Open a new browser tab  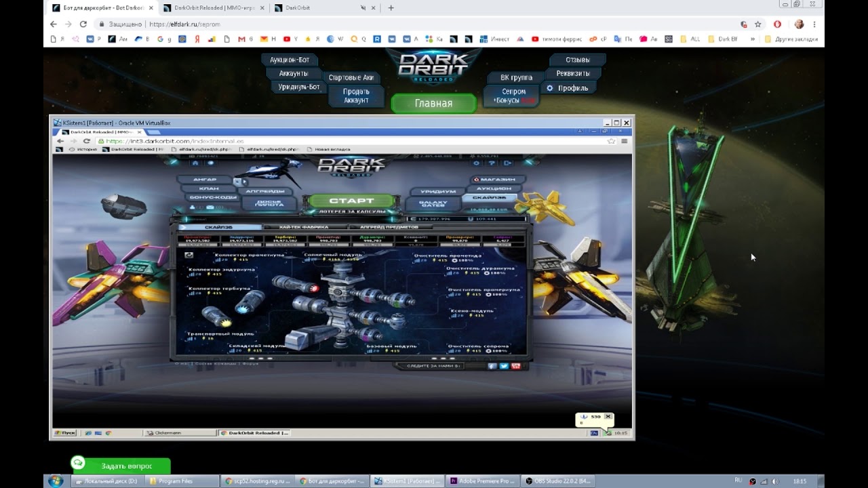tap(391, 7)
